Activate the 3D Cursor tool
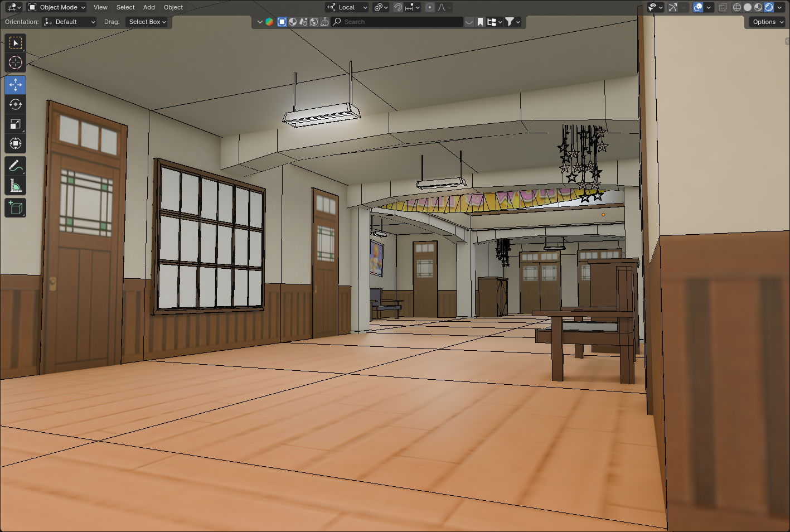The height and width of the screenshot is (532, 790). click(x=16, y=62)
